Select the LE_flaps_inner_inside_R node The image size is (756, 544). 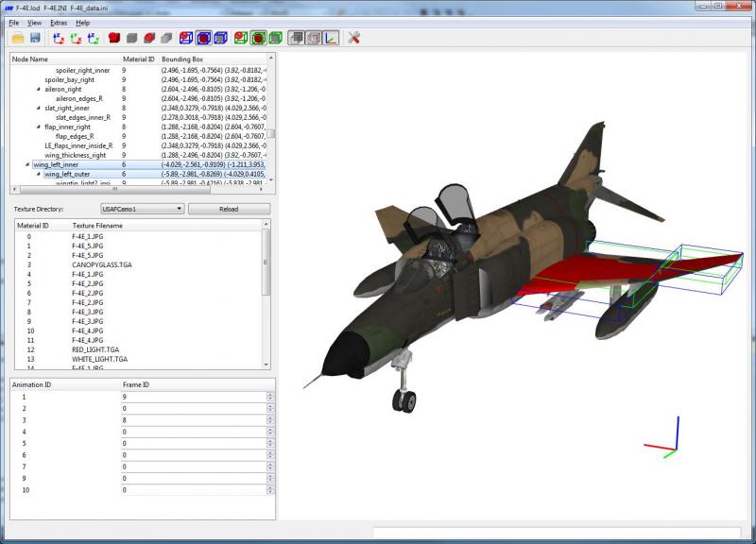coord(78,145)
